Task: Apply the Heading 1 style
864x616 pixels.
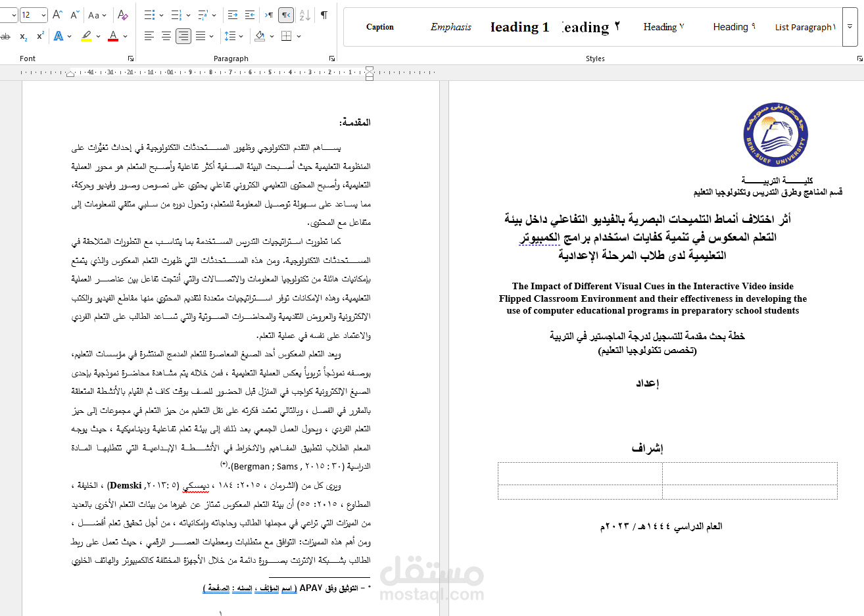Action: tap(520, 27)
